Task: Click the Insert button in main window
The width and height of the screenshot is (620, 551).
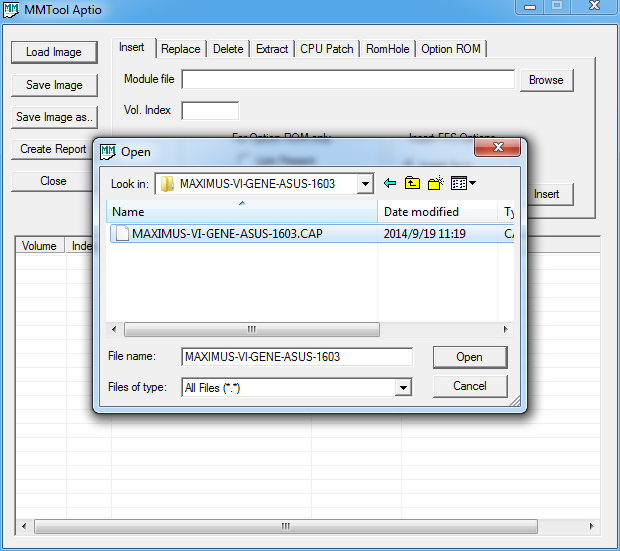Action: click(x=550, y=194)
